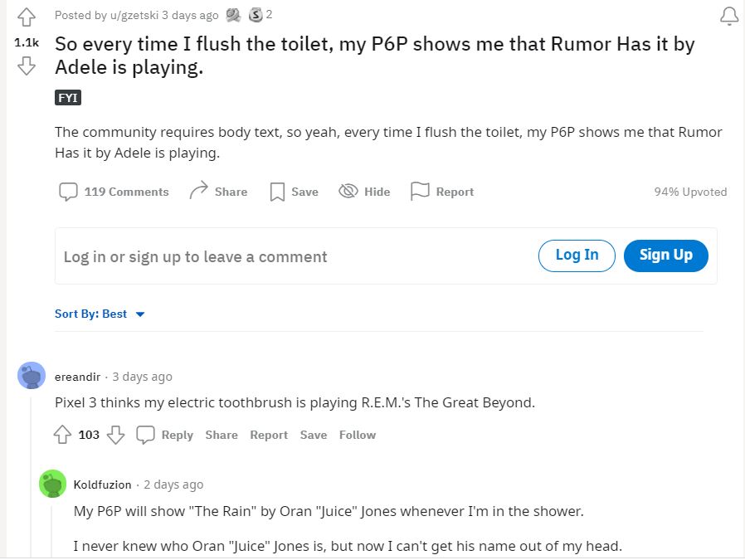Save the post with bookmark icon
The width and height of the screenshot is (745, 560).
[278, 192]
